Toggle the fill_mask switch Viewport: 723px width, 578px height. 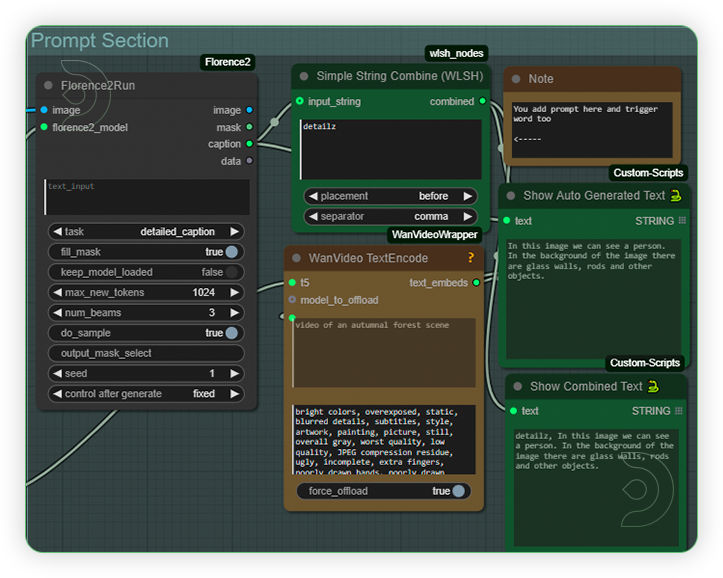coord(232,252)
